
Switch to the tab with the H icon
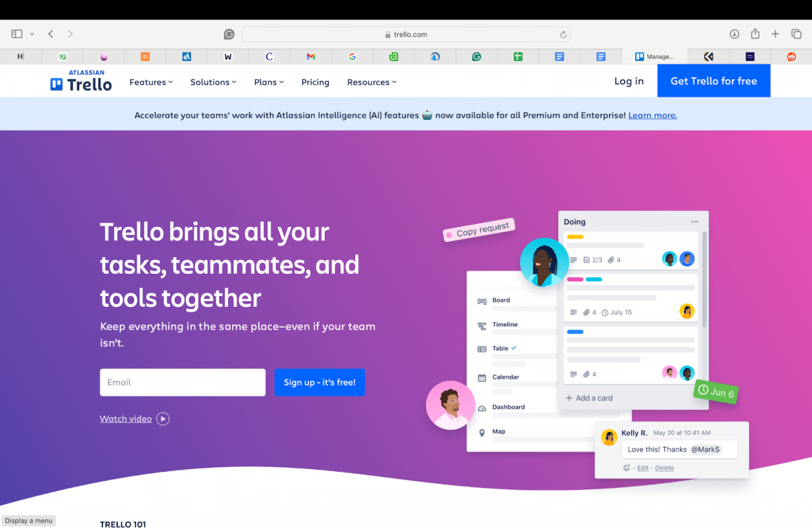(20, 57)
